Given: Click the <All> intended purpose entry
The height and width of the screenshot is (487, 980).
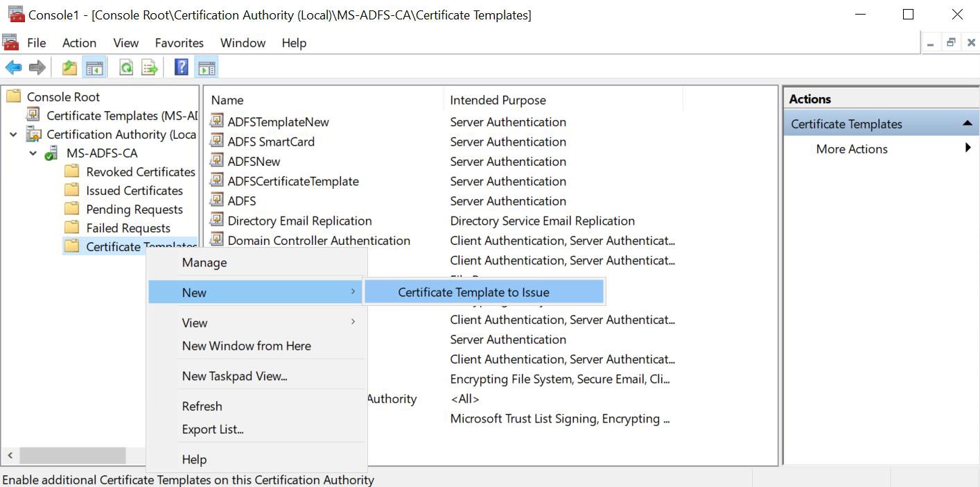Looking at the screenshot, I should click(464, 399).
